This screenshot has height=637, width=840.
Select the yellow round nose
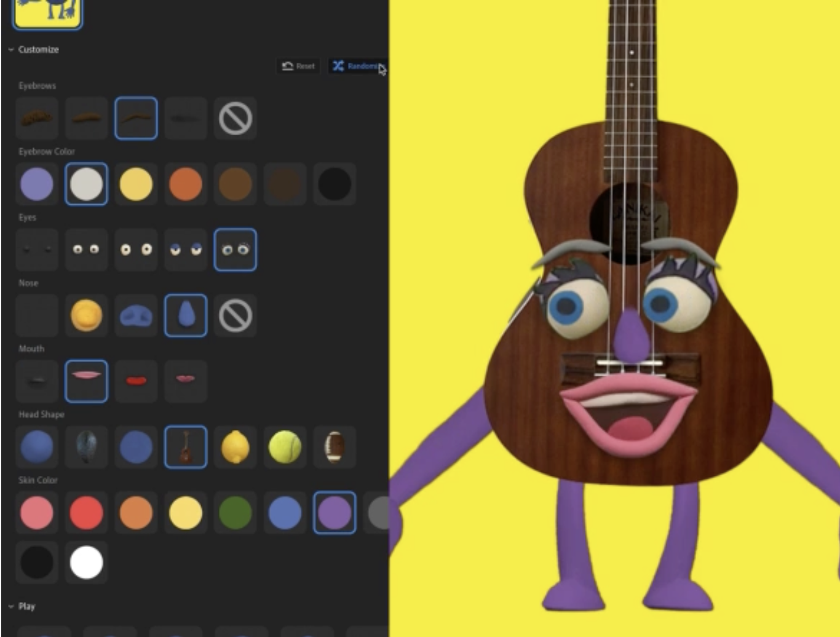click(x=86, y=315)
